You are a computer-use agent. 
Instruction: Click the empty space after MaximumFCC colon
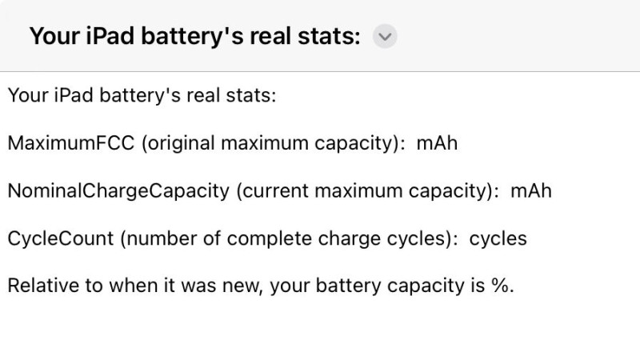[x=410, y=143]
